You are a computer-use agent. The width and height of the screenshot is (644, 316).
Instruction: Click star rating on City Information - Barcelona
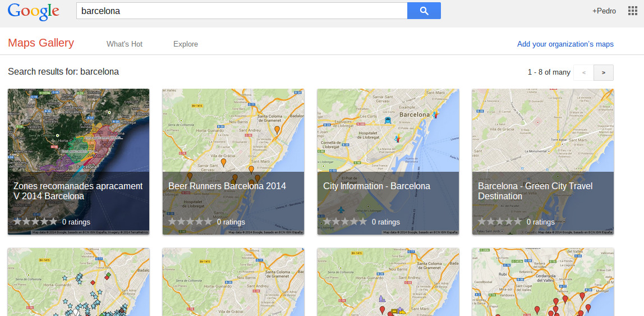pyautogui.click(x=345, y=222)
